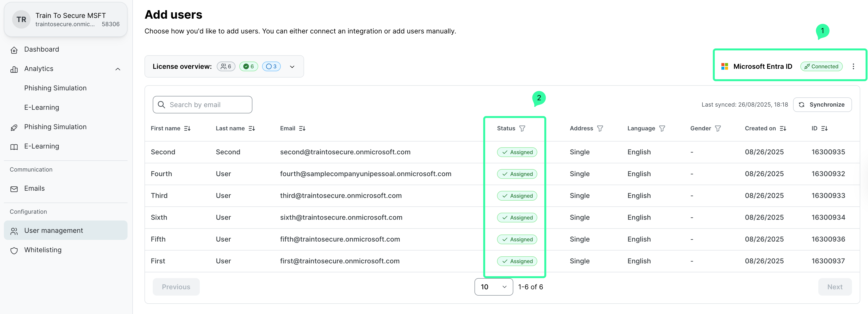Viewport: 868px width, 314px height.
Task: Collapse the Analytics sidebar section
Action: tap(118, 69)
